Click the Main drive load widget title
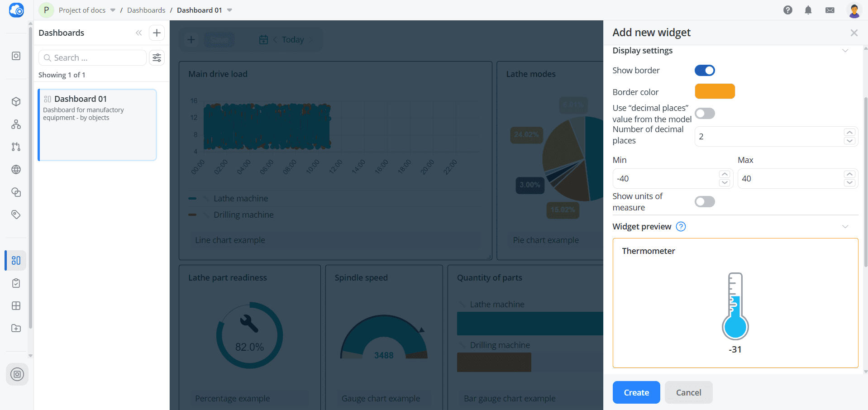This screenshot has width=868, height=410. coord(218,74)
